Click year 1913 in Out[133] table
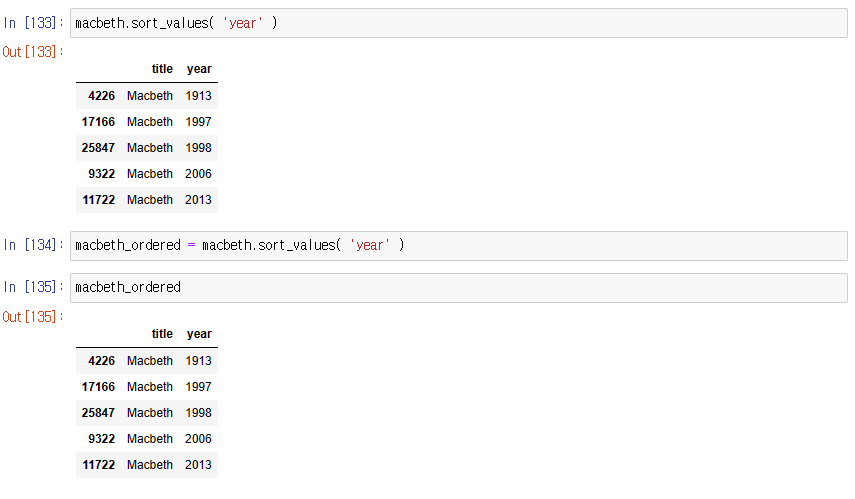 198,96
